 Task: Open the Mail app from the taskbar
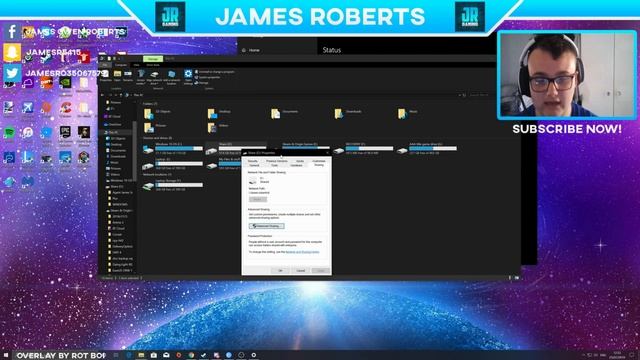point(166,355)
